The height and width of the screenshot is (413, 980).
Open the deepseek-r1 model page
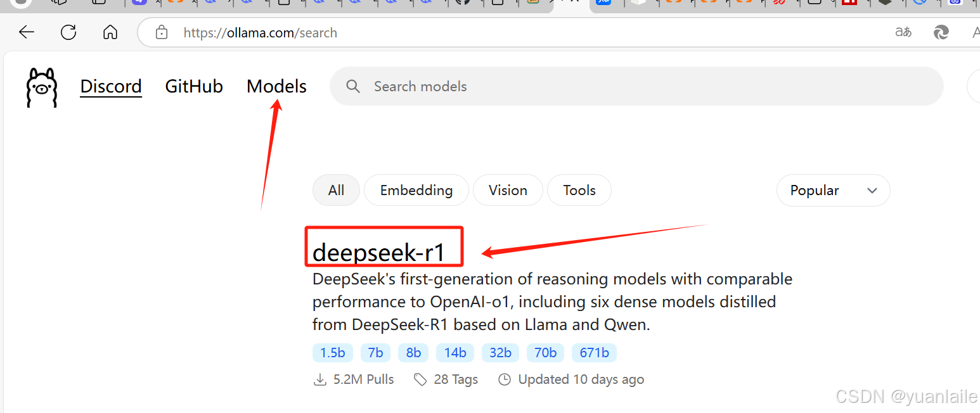click(379, 252)
